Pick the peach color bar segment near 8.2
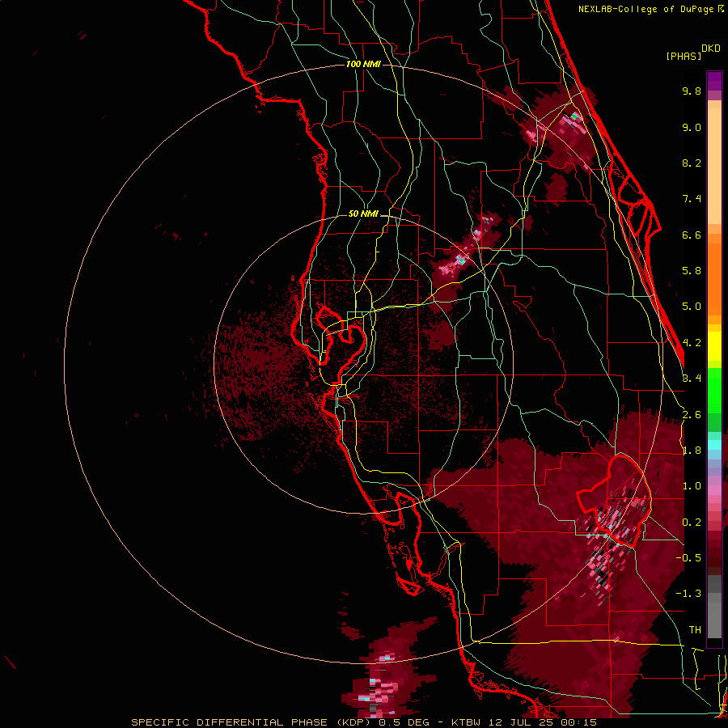 (714, 166)
